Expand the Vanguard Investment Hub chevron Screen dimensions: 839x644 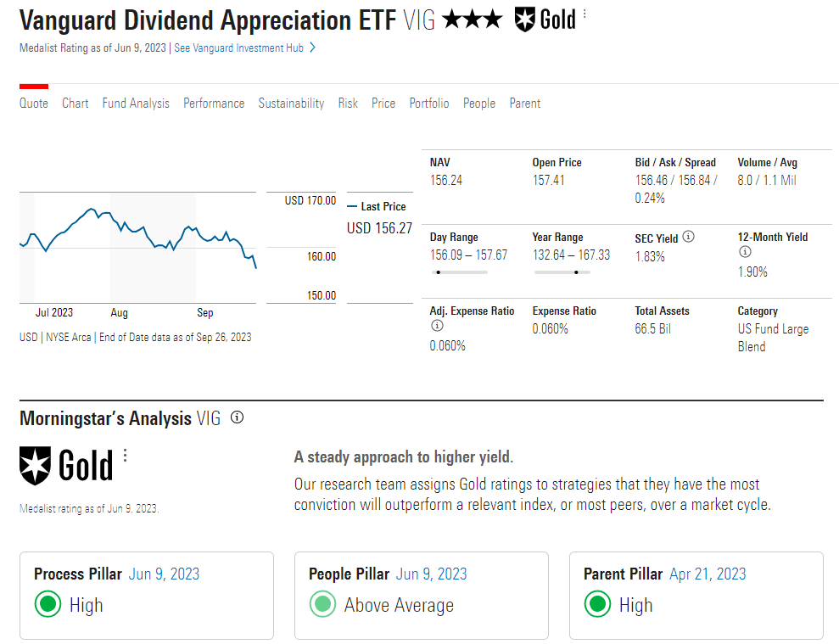(x=311, y=48)
